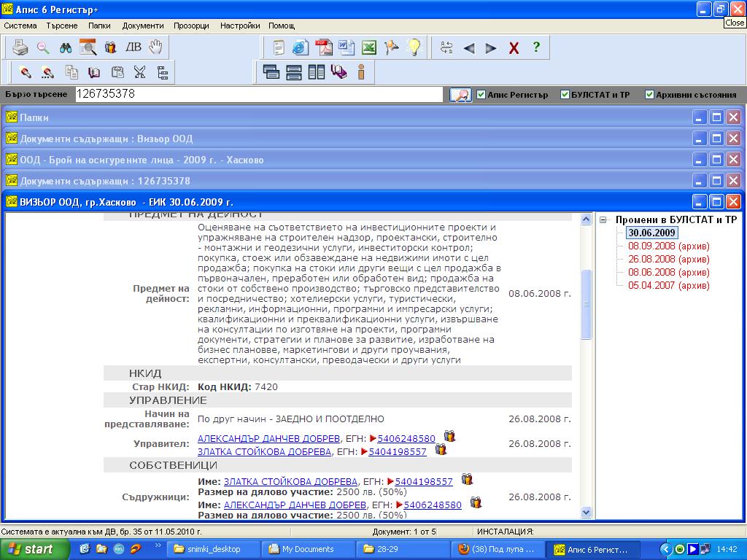Click the information 'i' icon
Viewport: 747px width, 560px height.
point(361,72)
